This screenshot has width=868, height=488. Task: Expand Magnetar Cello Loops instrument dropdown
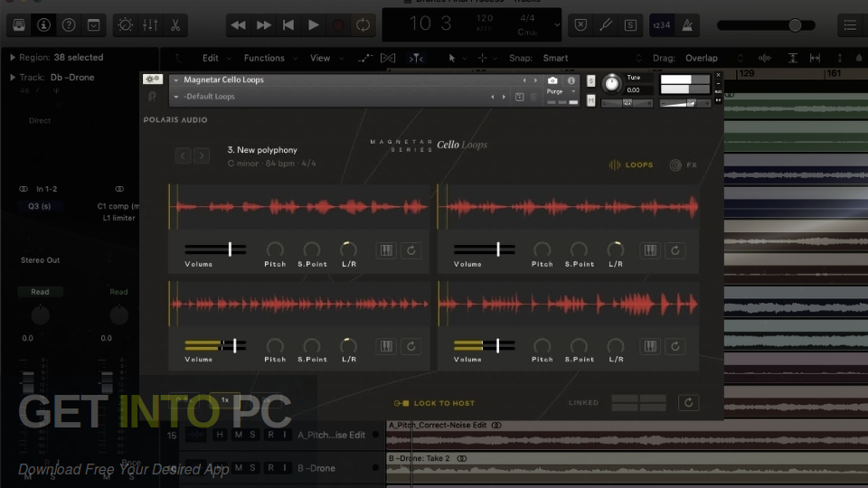coord(176,80)
